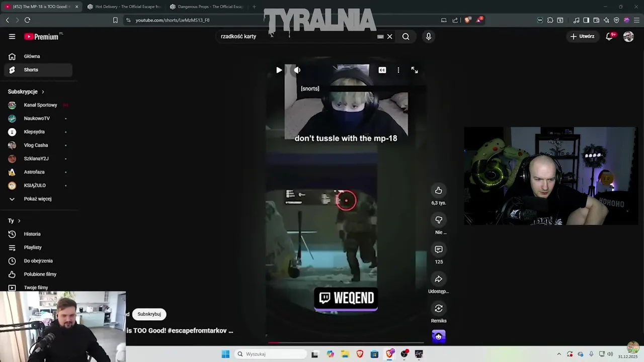The width and height of the screenshot is (644, 362).
Task: Open Polubione filmy liked videos
Action: (38, 274)
